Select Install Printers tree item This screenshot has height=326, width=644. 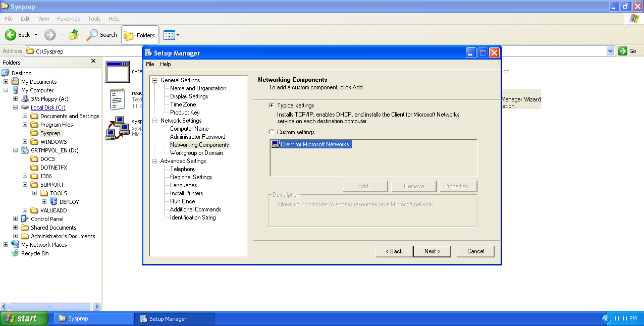[x=186, y=193]
